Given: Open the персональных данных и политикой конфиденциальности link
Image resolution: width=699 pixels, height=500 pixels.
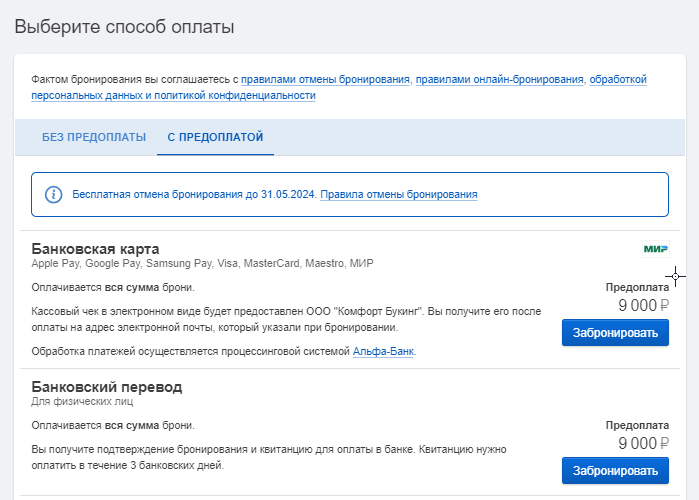Looking at the screenshot, I should pos(173,95).
